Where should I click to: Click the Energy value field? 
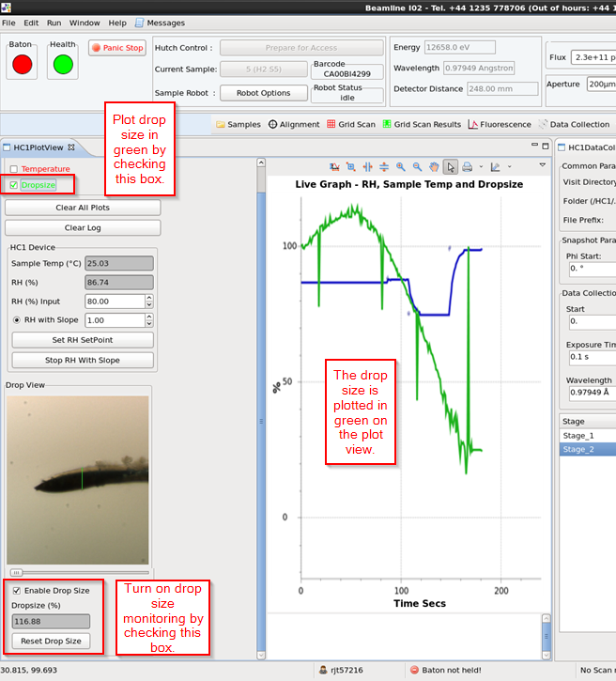point(460,47)
